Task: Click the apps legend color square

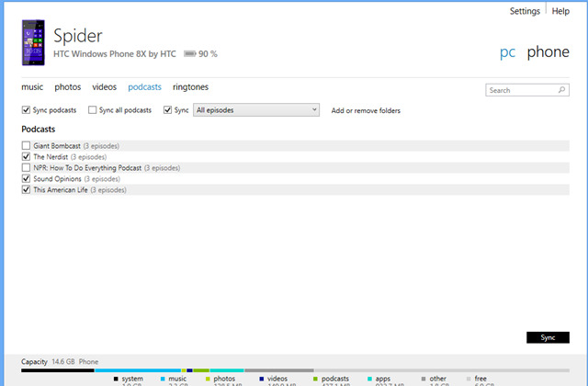Action: click(369, 379)
